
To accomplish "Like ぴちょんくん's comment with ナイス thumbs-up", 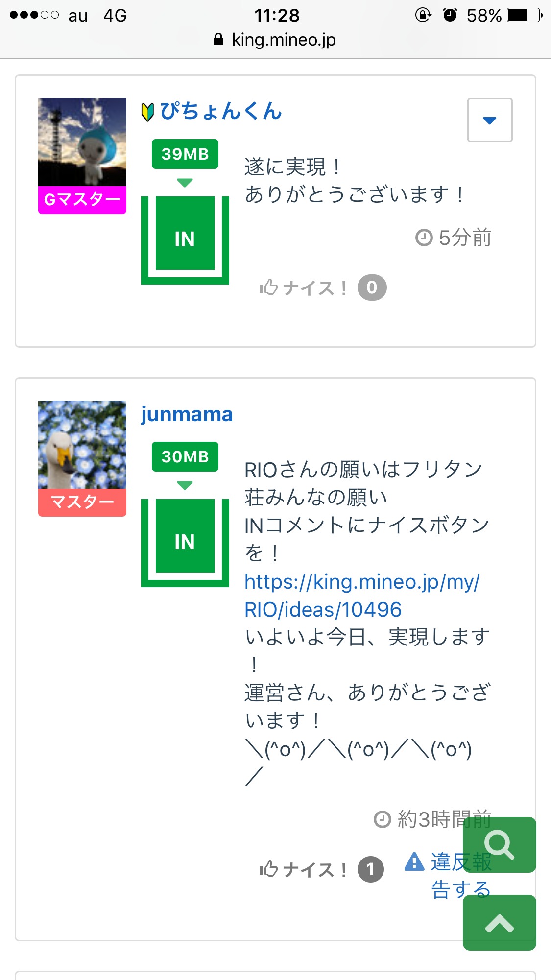I will [x=304, y=288].
